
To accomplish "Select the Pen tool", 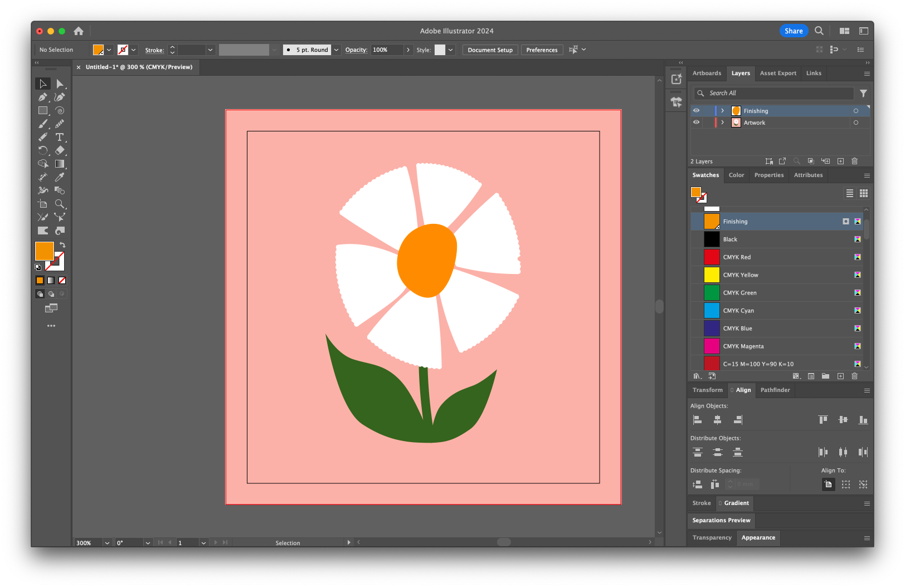I will click(x=43, y=97).
